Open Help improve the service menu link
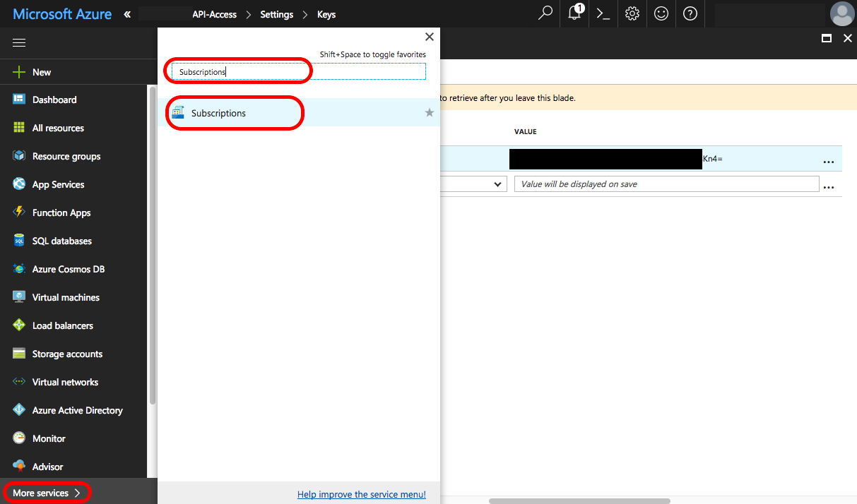857x504 pixels. pos(362,494)
